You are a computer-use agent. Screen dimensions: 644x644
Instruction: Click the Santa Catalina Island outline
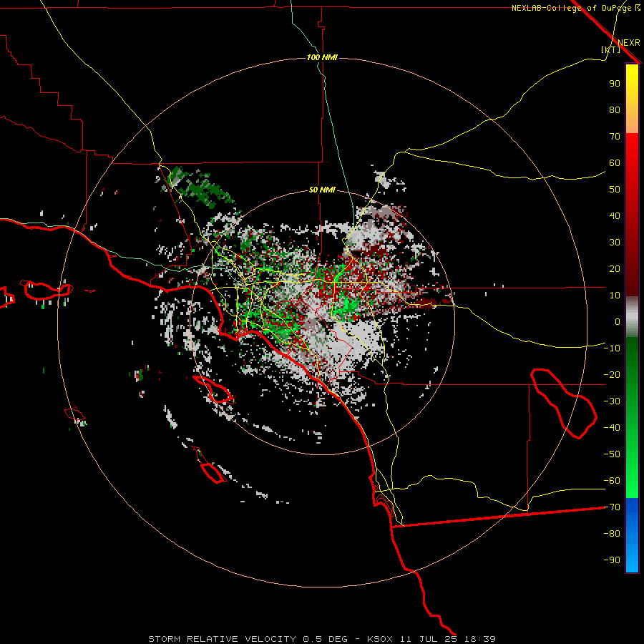[x=213, y=389]
